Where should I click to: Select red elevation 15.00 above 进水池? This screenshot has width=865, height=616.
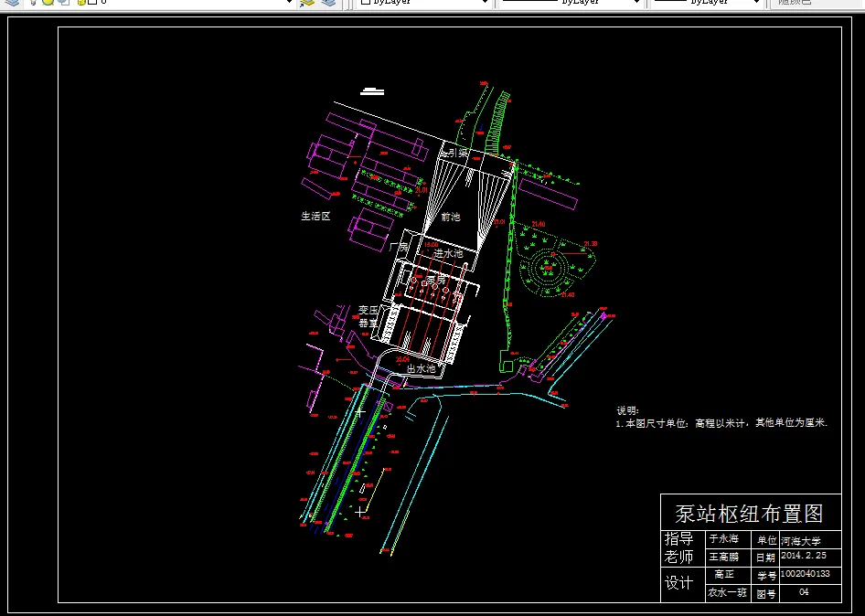[431, 244]
